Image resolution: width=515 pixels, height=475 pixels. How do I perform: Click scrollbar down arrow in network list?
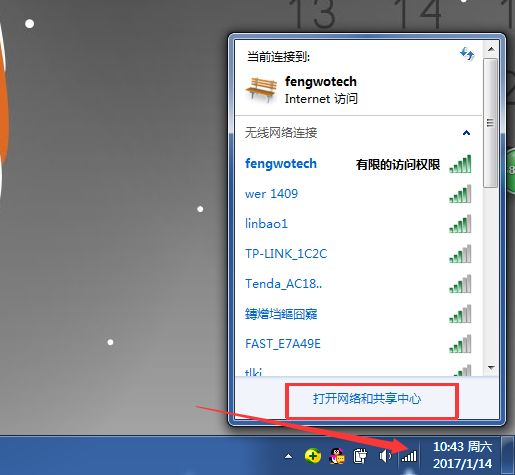pos(491,368)
